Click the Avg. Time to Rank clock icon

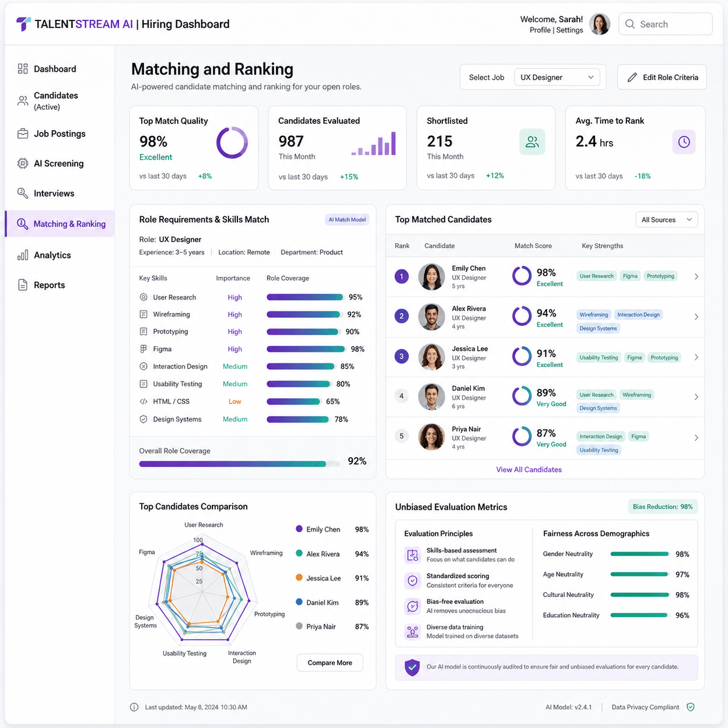pos(684,142)
